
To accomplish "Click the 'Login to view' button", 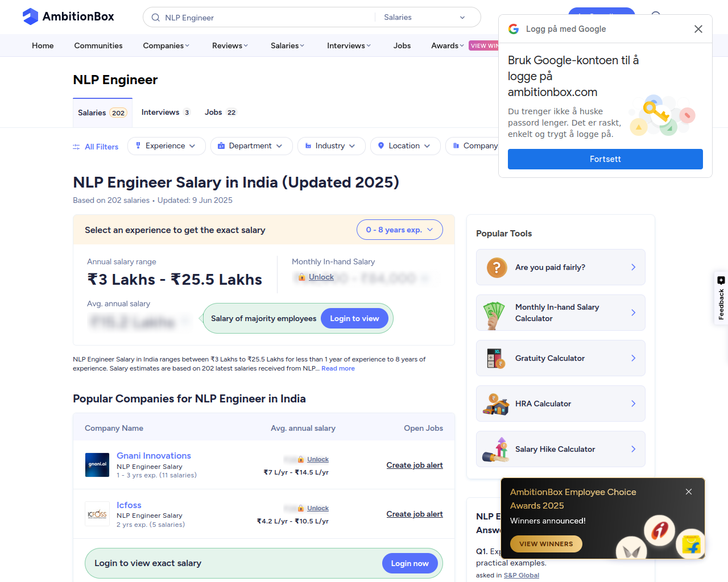I will (x=354, y=318).
